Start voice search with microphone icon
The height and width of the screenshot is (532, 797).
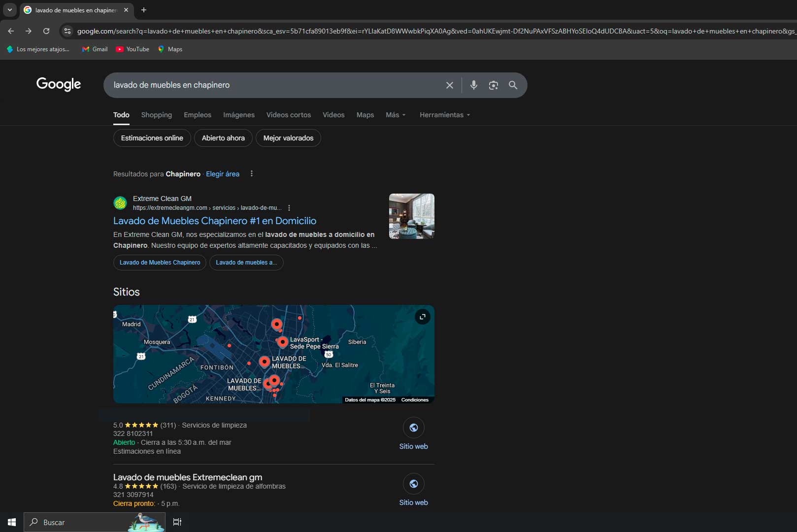(473, 85)
